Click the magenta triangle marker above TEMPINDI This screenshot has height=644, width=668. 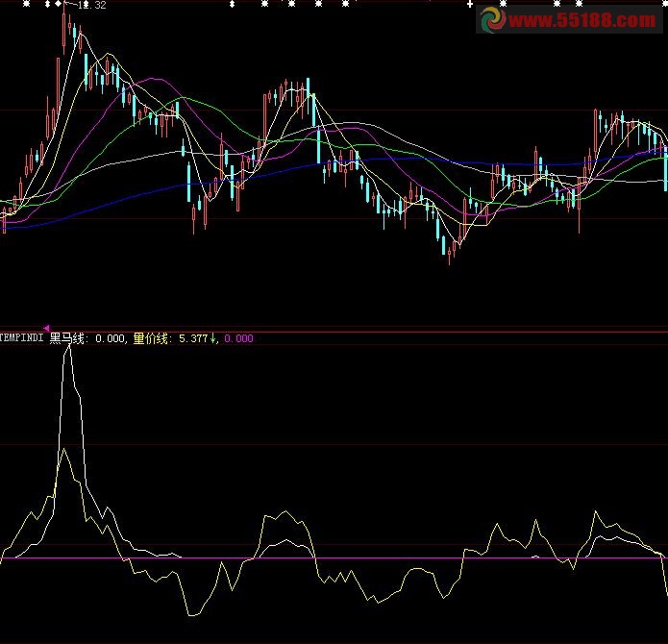[x=47, y=329]
